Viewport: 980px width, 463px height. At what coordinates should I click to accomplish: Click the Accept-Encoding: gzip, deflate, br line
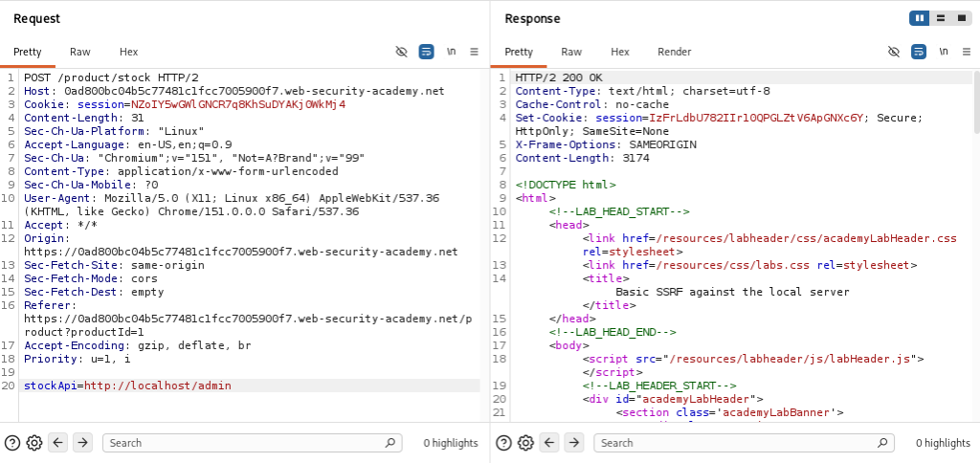tap(138, 345)
